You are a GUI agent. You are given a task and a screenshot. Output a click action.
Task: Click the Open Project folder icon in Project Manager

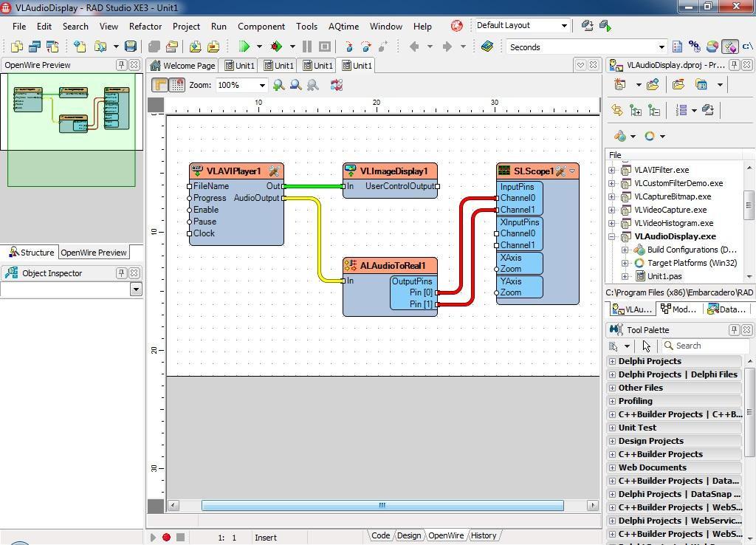679,84
